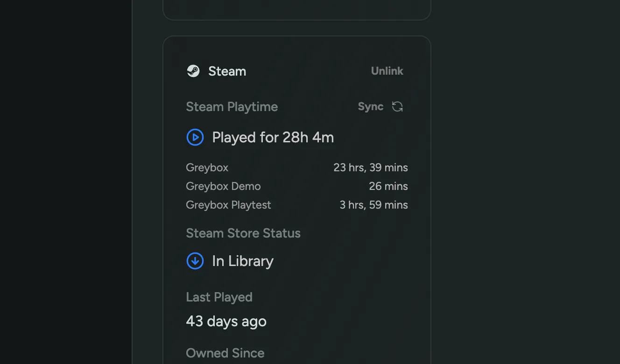Click the '26 mins' playtime value
Screen dimensions: 620x364
[388, 186]
